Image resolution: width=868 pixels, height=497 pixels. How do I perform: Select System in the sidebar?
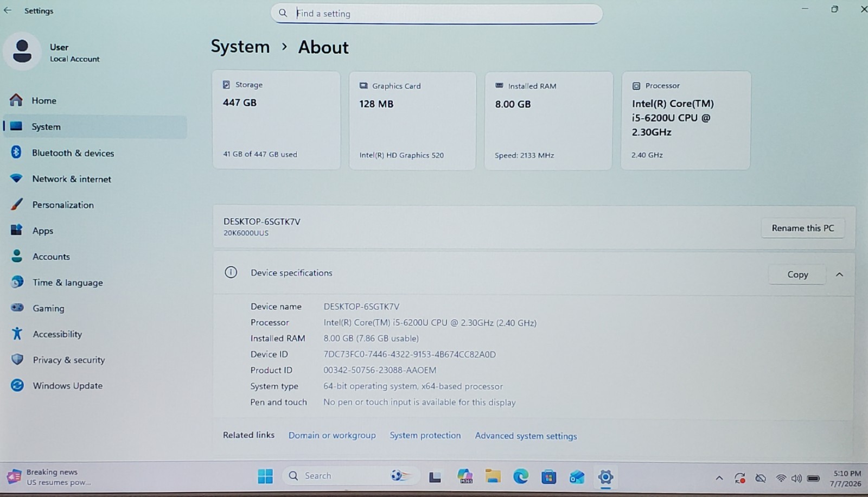[95, 126]
